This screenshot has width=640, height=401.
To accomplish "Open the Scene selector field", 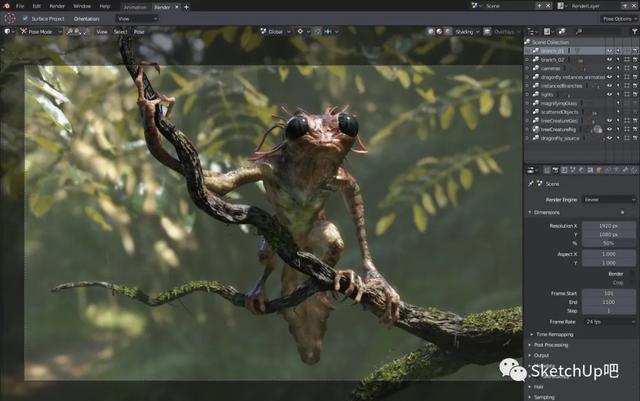I will pos(508,6).
